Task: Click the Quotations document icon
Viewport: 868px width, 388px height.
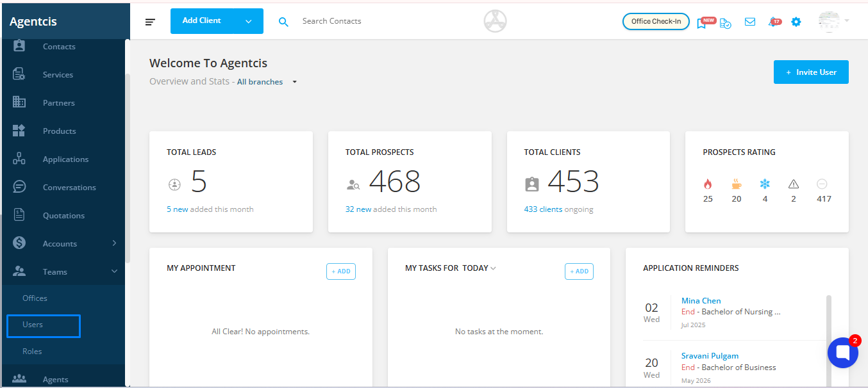Action: (x=19, y=215)
